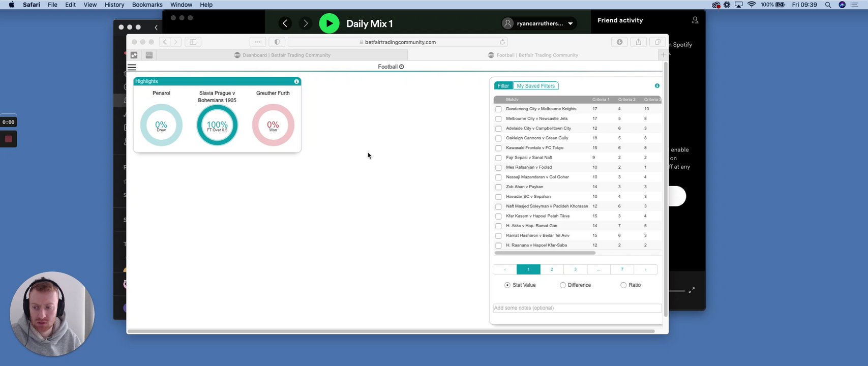Tick the H. Akko v Hap. Ramat Gan checkbox
Image resolution: width=868 pixels, height=366 pixels.
pyautogui.click(x=498, y=226)
